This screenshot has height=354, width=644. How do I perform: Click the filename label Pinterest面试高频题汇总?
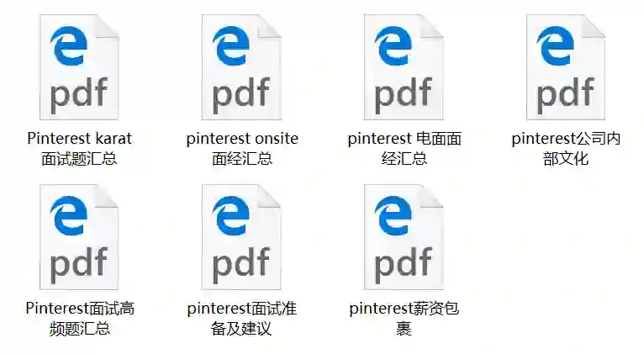tap(80, 319)
